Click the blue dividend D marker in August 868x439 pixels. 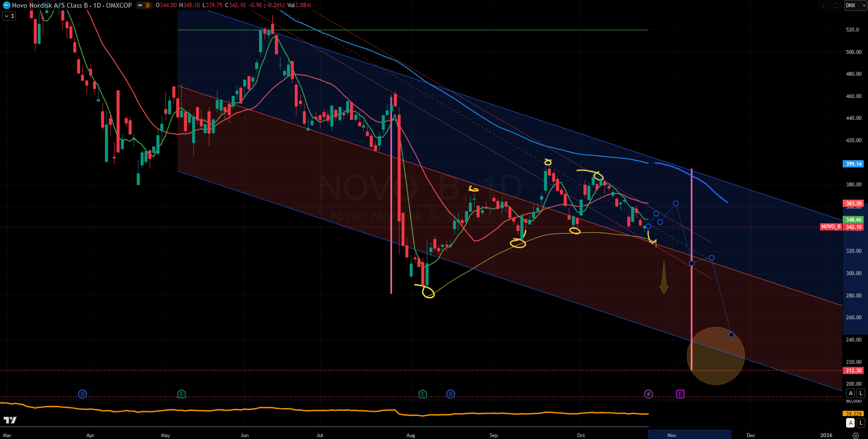click(x=451, y=394)
